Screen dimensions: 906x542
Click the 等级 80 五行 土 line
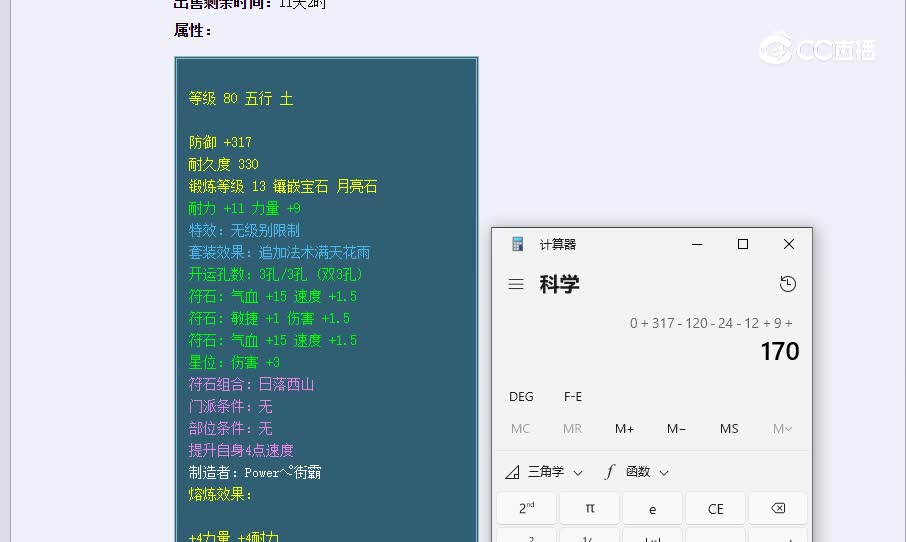click(241, 98)
